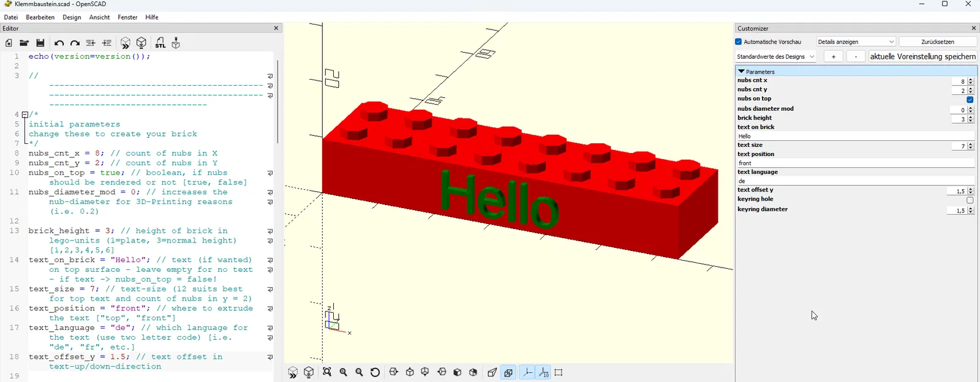Click the Unindent icon in editor toolbar

pos(91,43)
